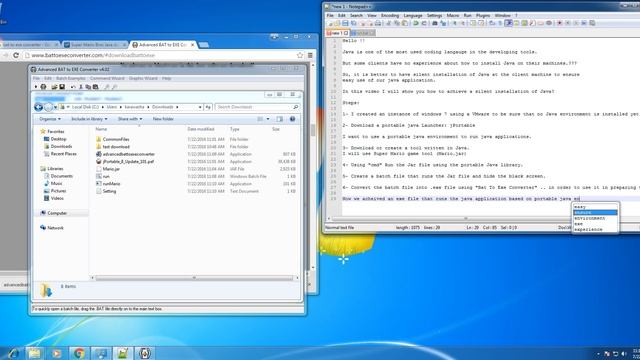The image size is (640, 360).
Task: Open Batch Examples menu in BAT to EXE Converter
Action: click(71, 78)
